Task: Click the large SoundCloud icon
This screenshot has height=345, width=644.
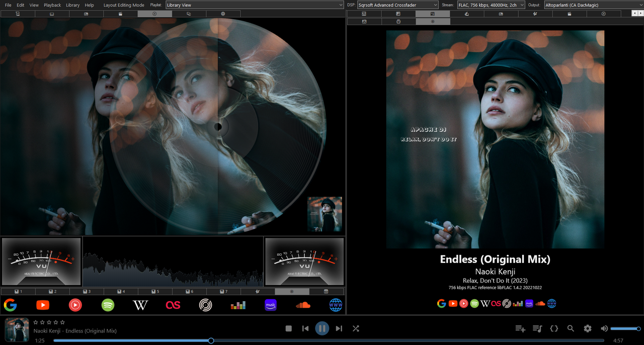Action: pos(303,305)
